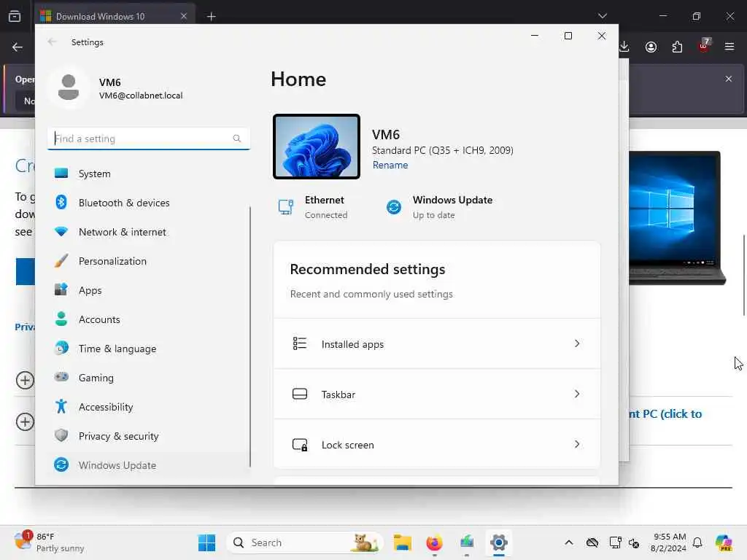Click the VM6 user profile avatar

pyautogui.click(x=69, y=87)
